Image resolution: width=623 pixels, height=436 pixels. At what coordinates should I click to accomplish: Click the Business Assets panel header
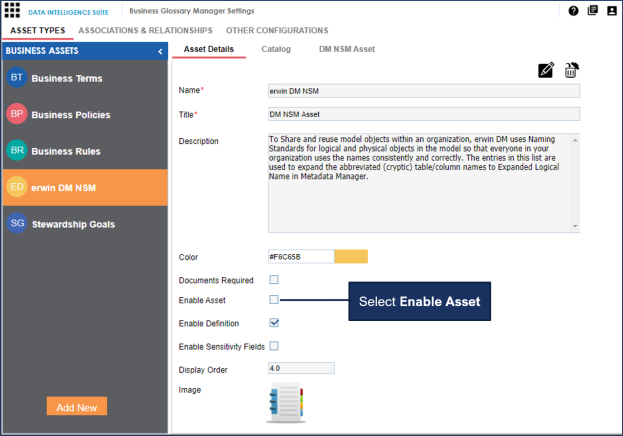[x=85, y=51]
